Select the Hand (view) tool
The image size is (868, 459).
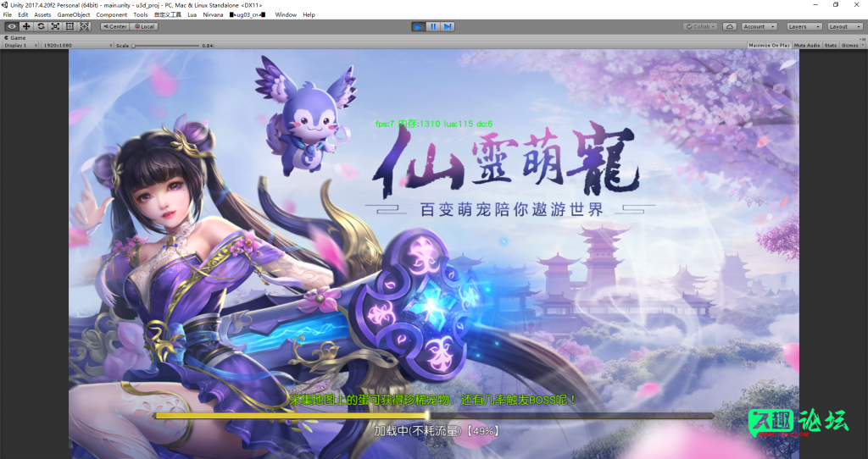point(12,26)
